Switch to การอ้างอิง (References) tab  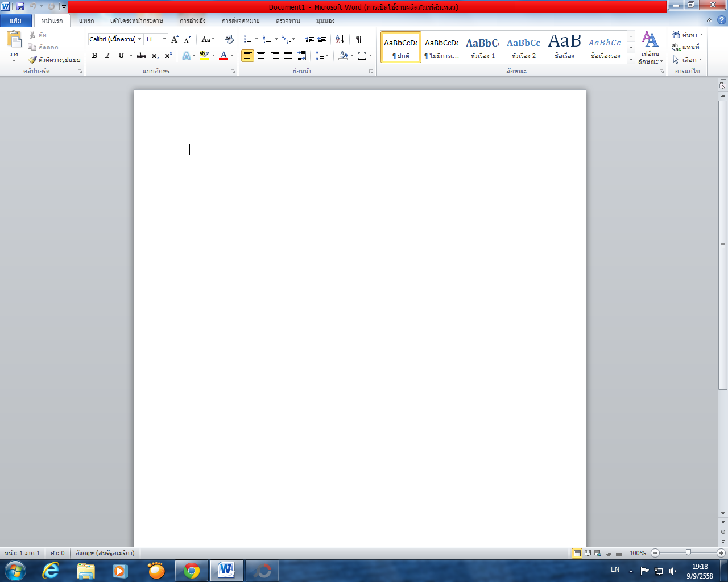193,20
